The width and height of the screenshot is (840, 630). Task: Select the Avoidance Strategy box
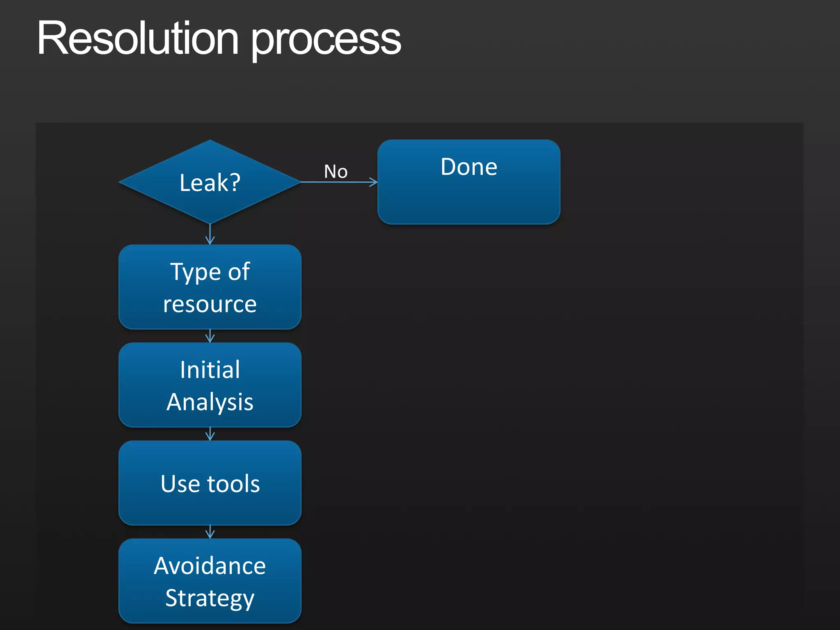210,581
